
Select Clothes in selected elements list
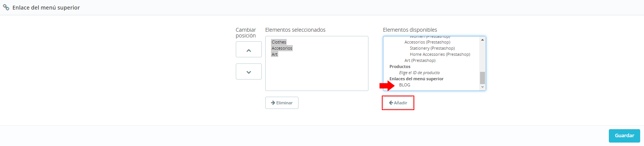(279, 42)
